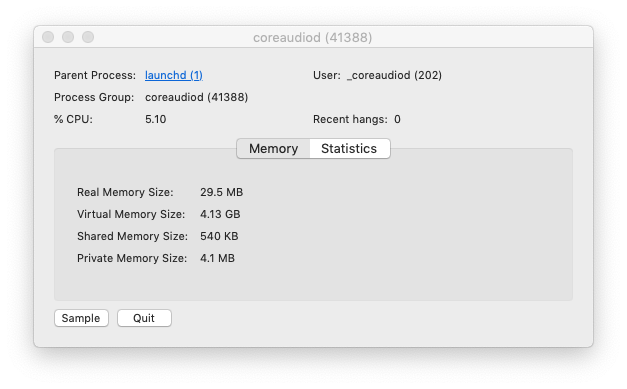Click the Parent Process label
627x389 pixels.
coord(95,75)
